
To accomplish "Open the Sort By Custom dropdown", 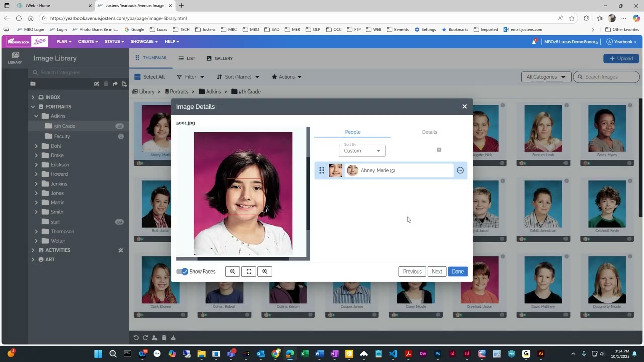I will (362, 150).
